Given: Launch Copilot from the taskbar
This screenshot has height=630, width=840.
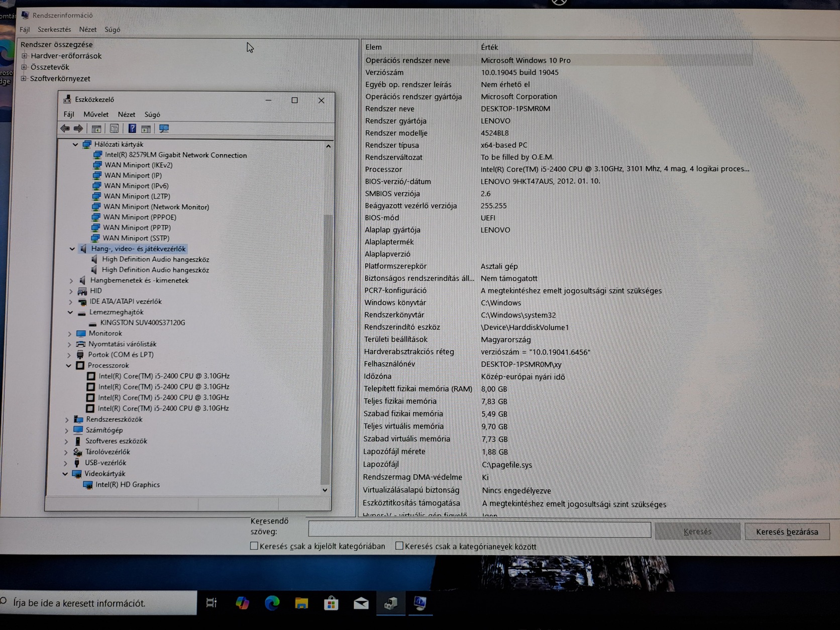Looking at the screenshot, I should tap(242, 603).
